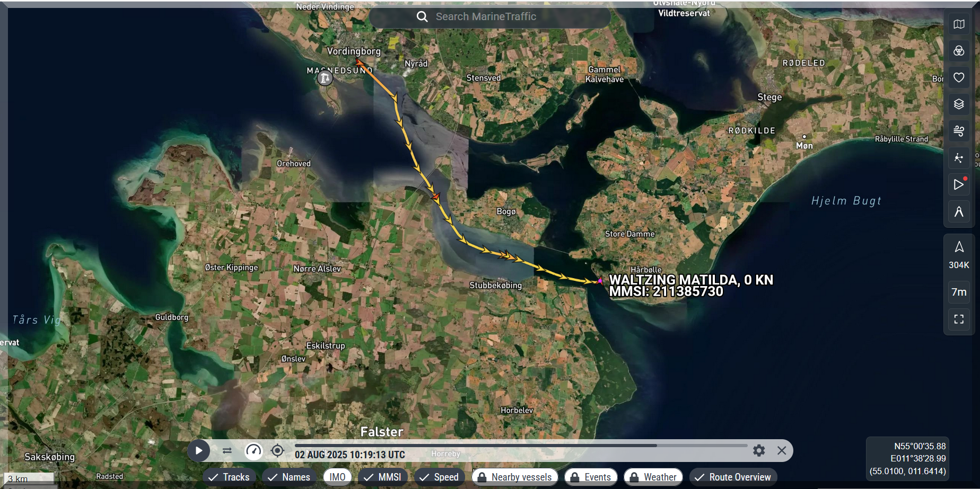This screenshot has height=489, width=980.
Task: Open My Fleets heart icon
Action: [x=959, y=78]
